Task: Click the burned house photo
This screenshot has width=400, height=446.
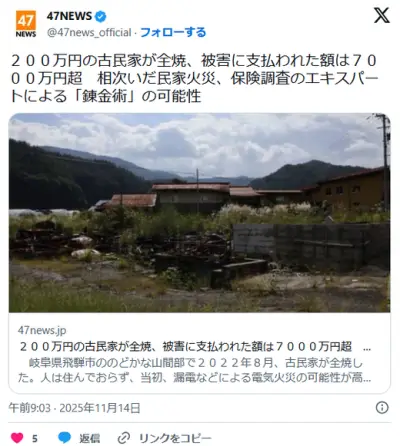Action: click(x=199, y=213)
